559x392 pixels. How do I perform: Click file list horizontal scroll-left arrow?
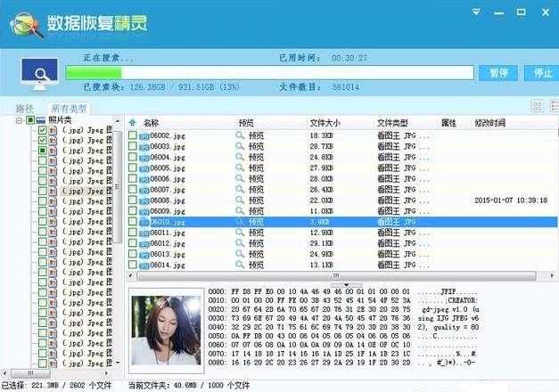click(x=130, y=275)
